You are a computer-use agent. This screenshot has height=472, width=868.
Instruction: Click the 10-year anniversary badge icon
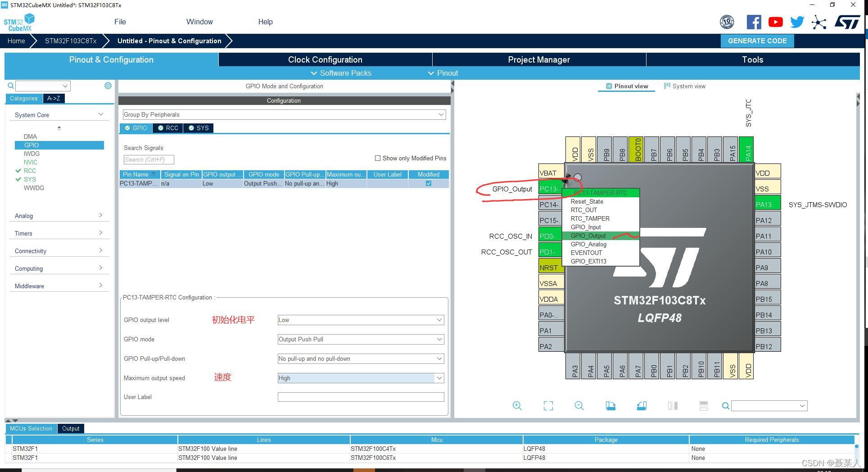727,22
